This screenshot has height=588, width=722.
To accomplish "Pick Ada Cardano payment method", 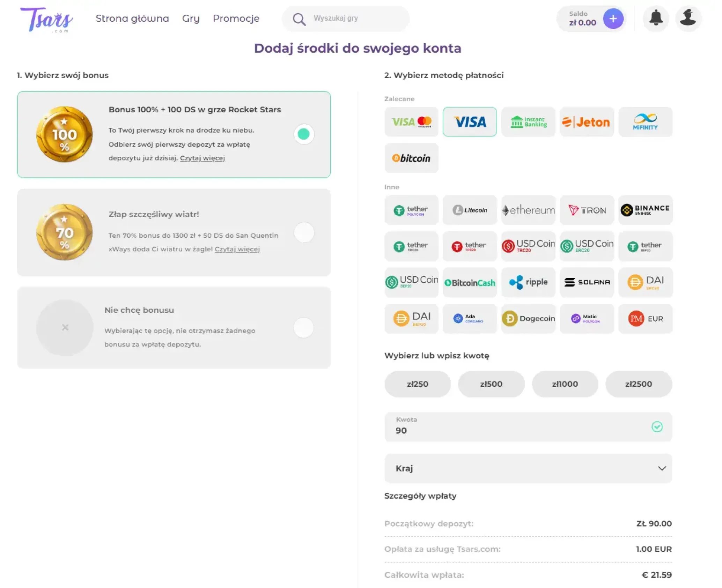I will 470,319.
